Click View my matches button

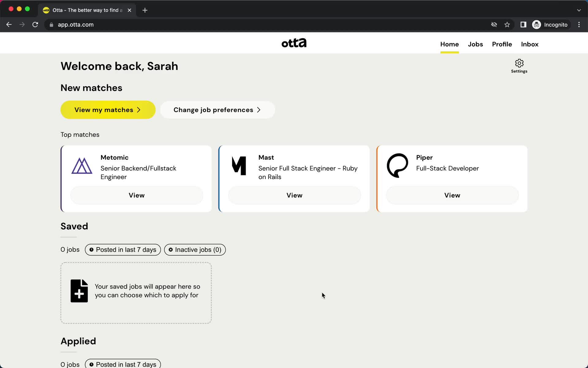pyautogui.click(x=107, y=109)
